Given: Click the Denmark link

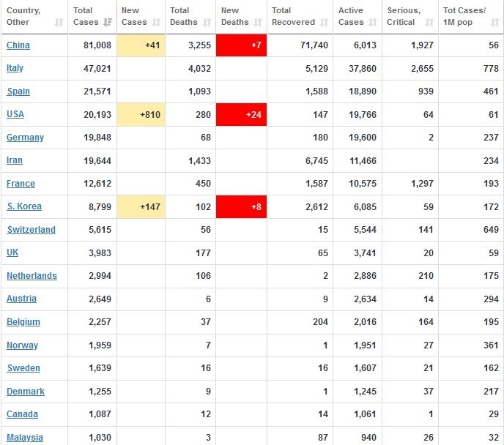Looking at the screenshot, I should click(26, 392).
